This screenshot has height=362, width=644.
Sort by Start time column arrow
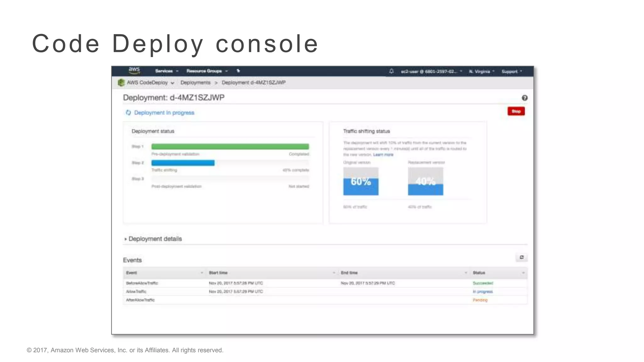[334, 273]
